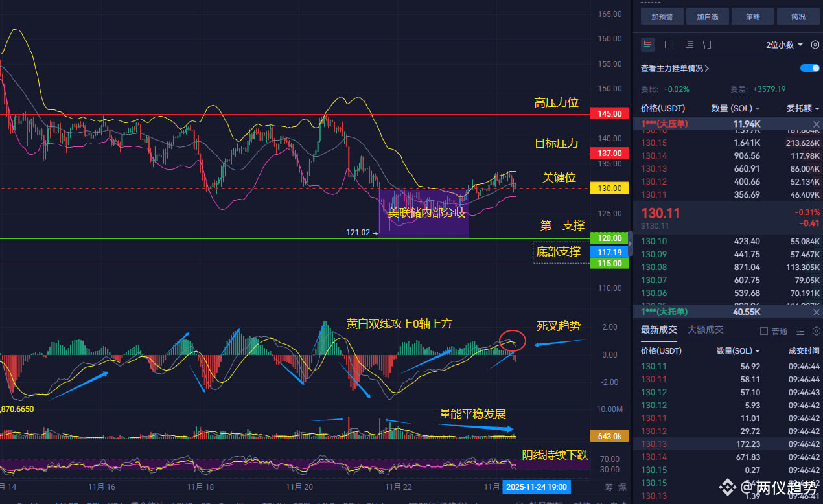
Task: Click the 加预警 alert button
Action: point(662,17)
